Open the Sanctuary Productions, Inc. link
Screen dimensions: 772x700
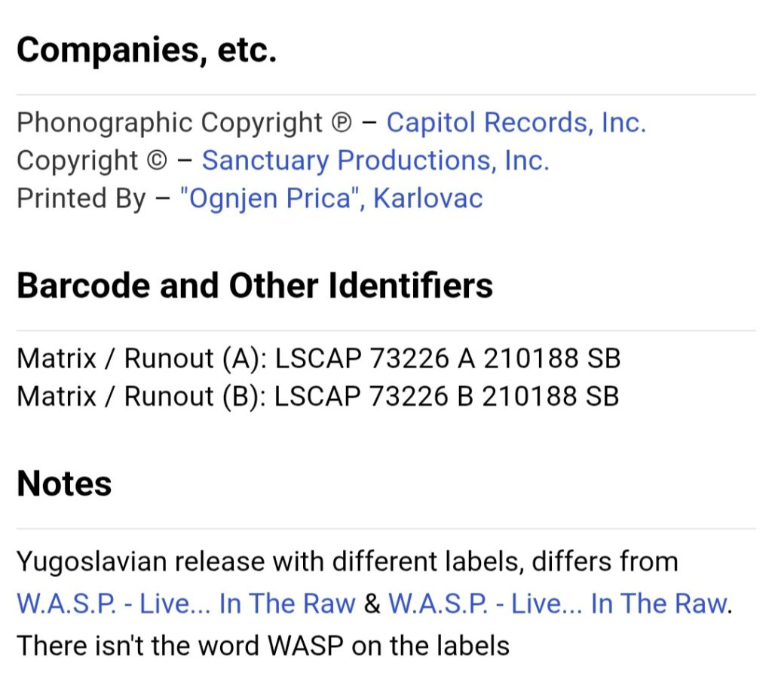click(x=375, y=161)
